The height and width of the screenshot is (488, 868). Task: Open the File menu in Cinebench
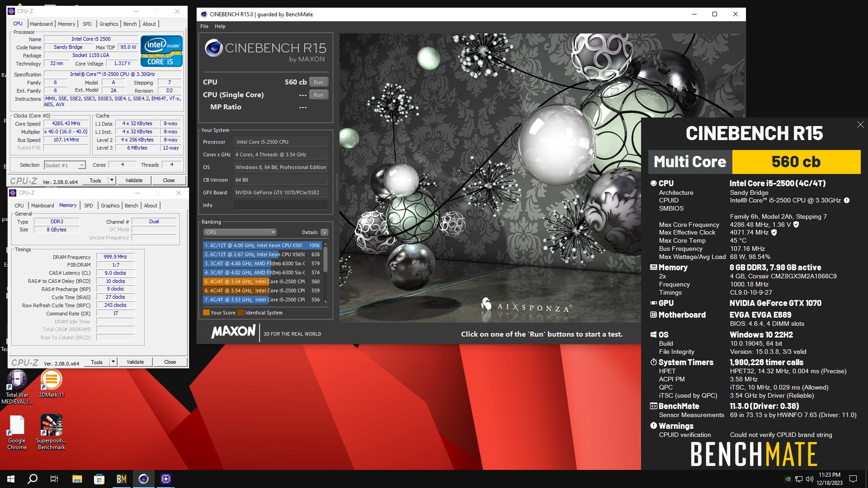(204, 26)
